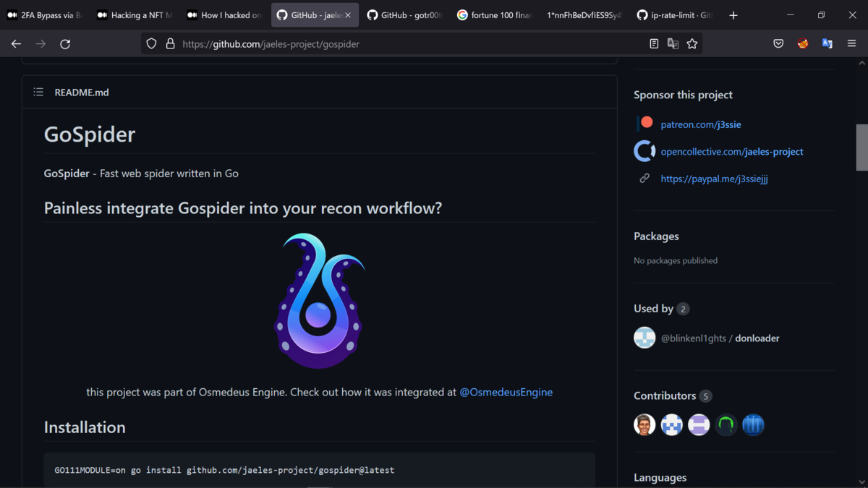Open the @OsmedeusEngine link

[506, 392]
